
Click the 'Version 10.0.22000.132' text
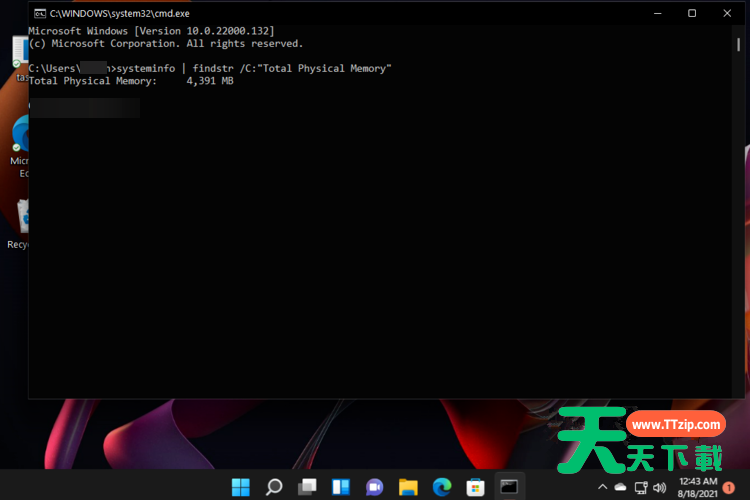pyautogui.click(x=204, y=31)
